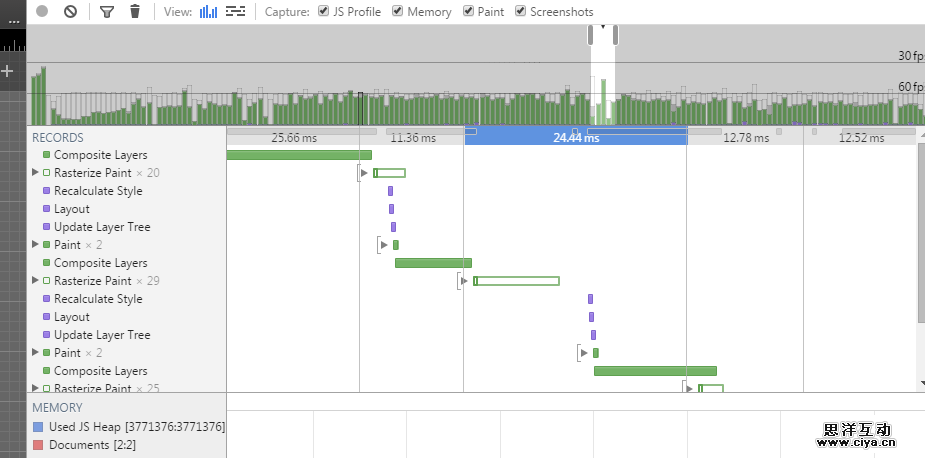Click the Record timeline button

pos(42,11)
